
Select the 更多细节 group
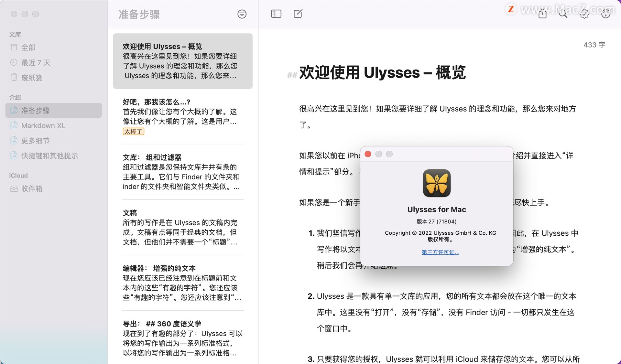(54, 140)
